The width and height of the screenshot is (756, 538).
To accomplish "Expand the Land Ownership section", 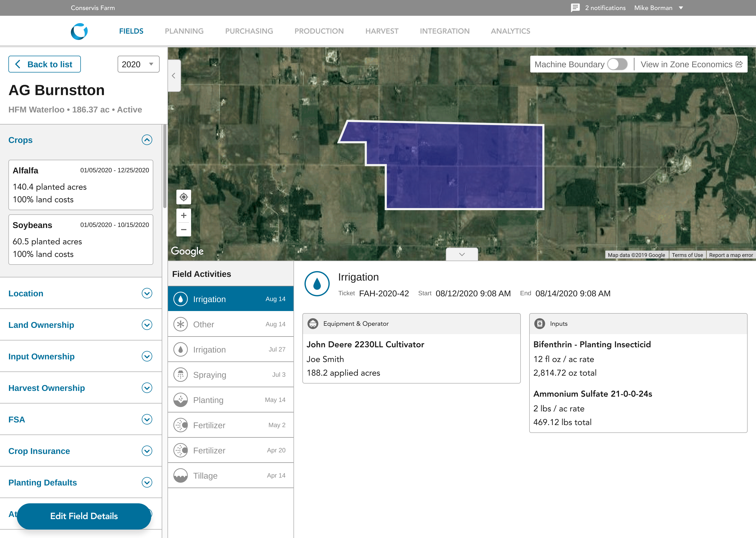I will (147, 325).
